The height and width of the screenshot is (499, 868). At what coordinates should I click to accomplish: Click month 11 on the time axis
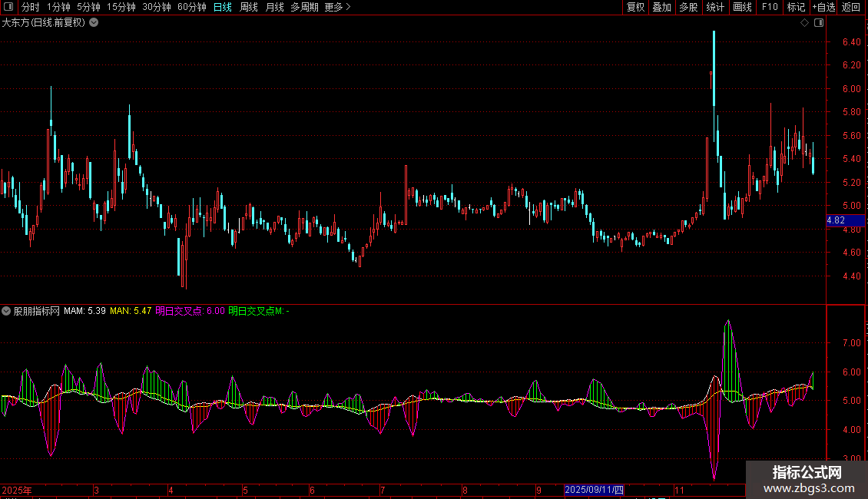[x=679, y=490]
